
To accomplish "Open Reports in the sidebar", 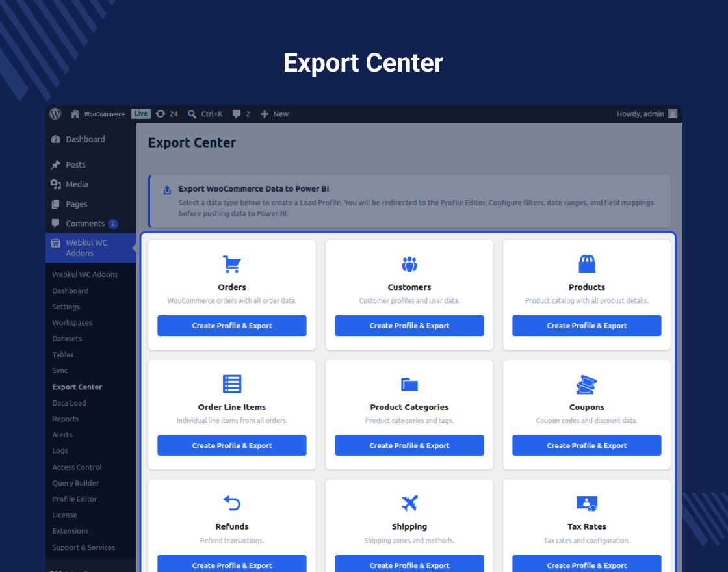I will [x=66, y=419].
